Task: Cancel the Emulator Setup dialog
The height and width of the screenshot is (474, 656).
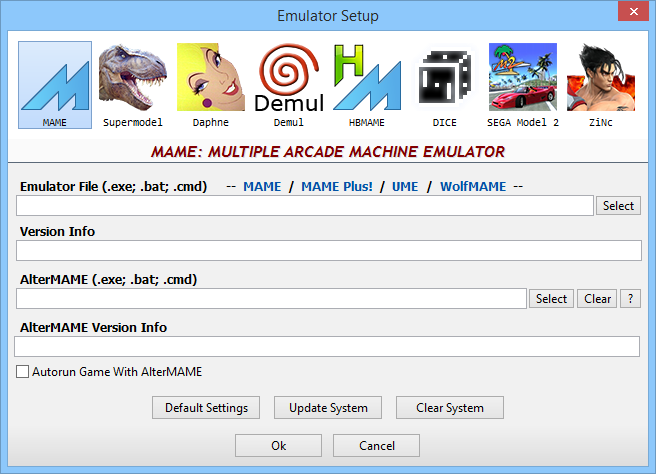Action: point(377,446)
